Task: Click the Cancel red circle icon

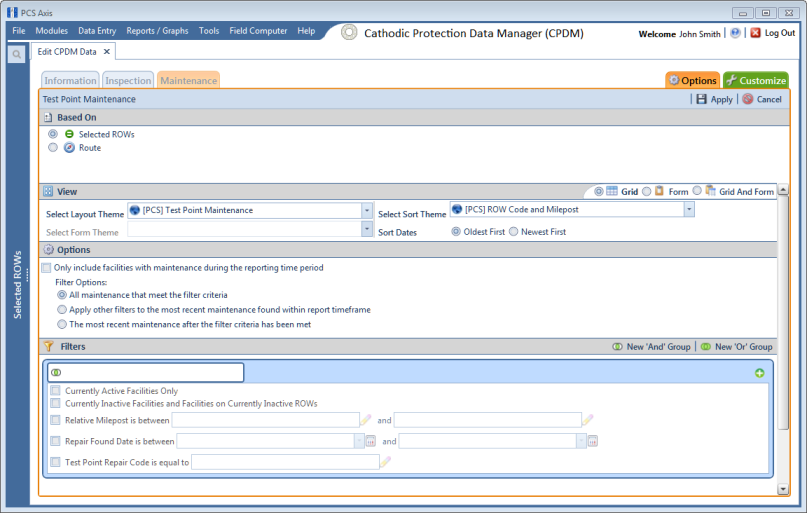Action: pyautogui.click(x=748, y=99)
